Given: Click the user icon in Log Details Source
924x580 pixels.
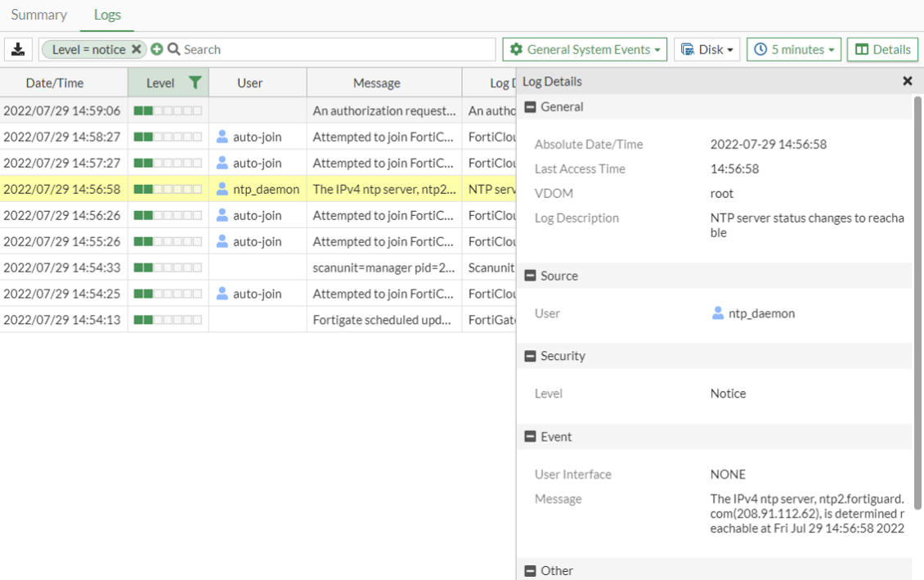Looking at the screenshot, I should [x=718, y=313].
